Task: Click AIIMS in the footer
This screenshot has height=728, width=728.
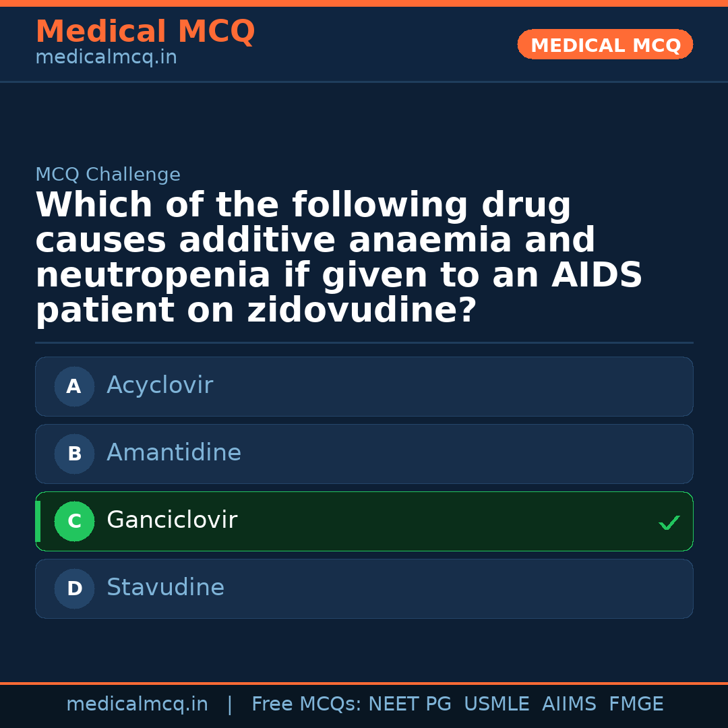Action: (x=569, y=704)
